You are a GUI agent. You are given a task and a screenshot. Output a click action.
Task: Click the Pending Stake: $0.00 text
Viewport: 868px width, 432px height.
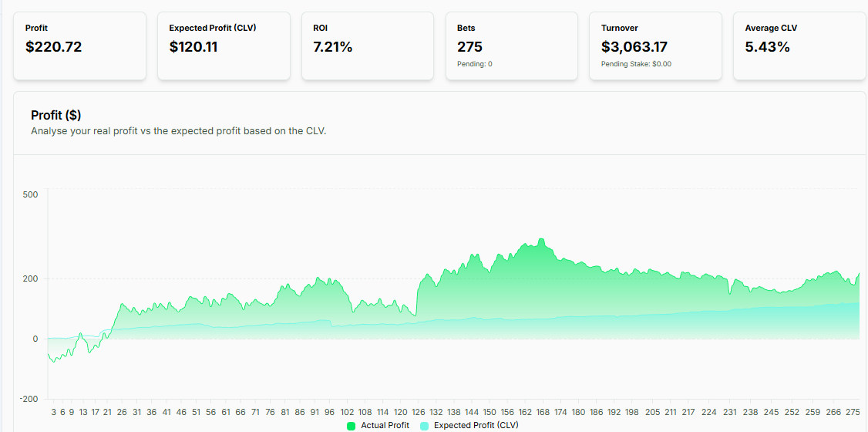click(636, 64)
